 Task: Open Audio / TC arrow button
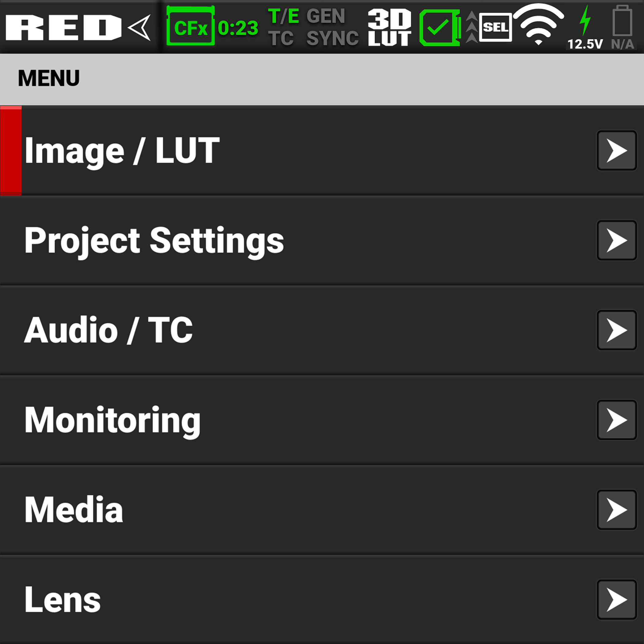coord(616,330)
